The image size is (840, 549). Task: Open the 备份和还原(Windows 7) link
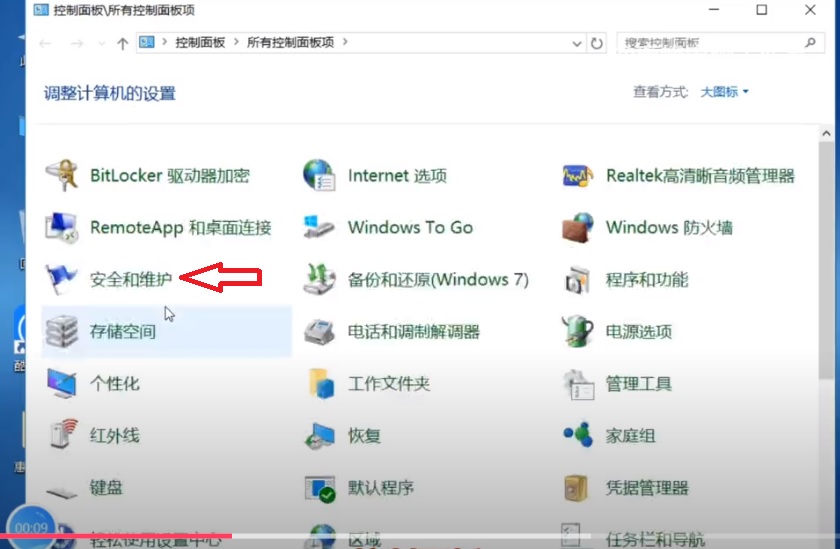pos(438,280)
